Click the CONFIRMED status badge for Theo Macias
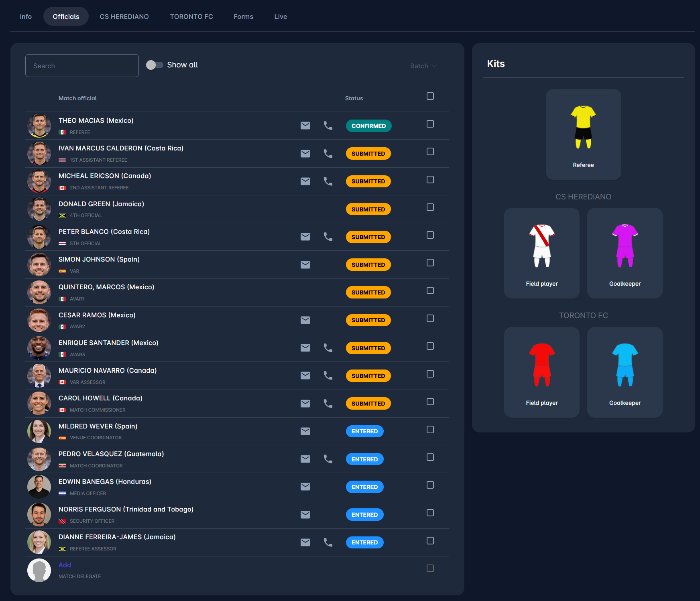Screen dimensions: 700x601 [368, 126]
